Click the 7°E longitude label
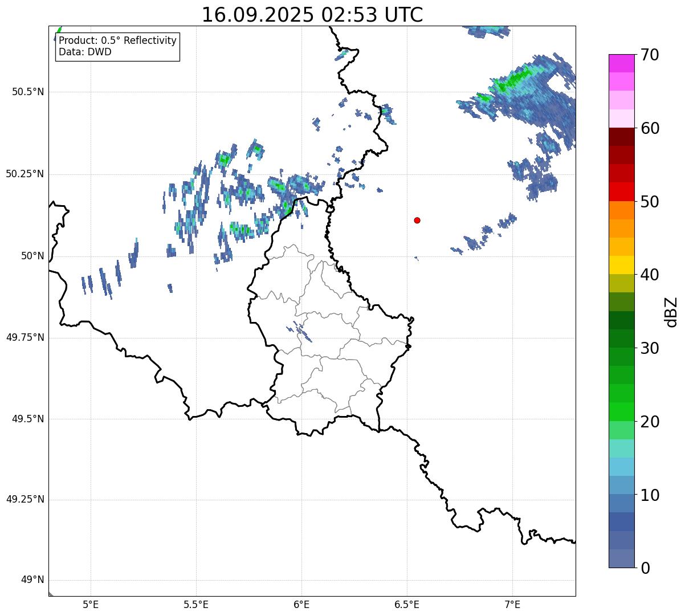 pyautogui.click(x=512, y=604)
